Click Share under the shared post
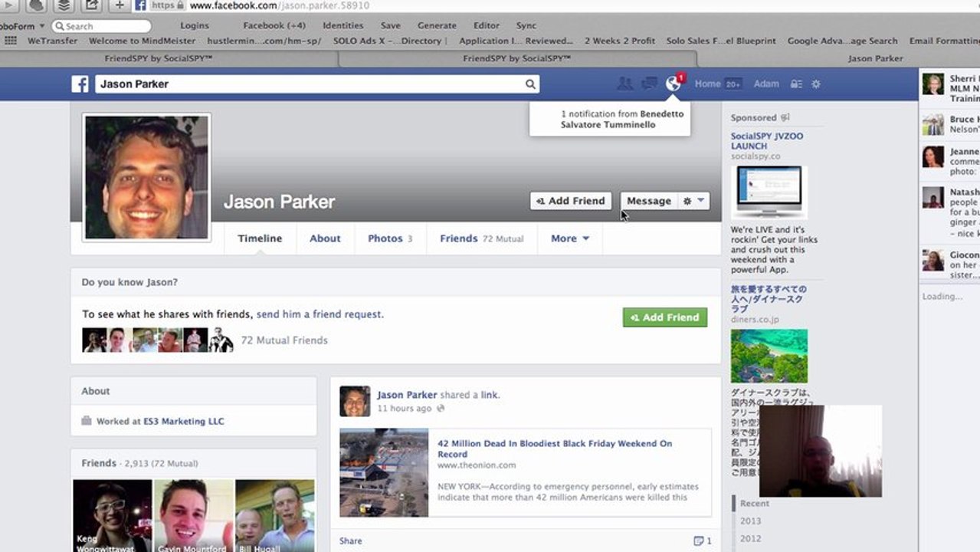This screenshot has width=980, height=552. click(x=351, y=541)
